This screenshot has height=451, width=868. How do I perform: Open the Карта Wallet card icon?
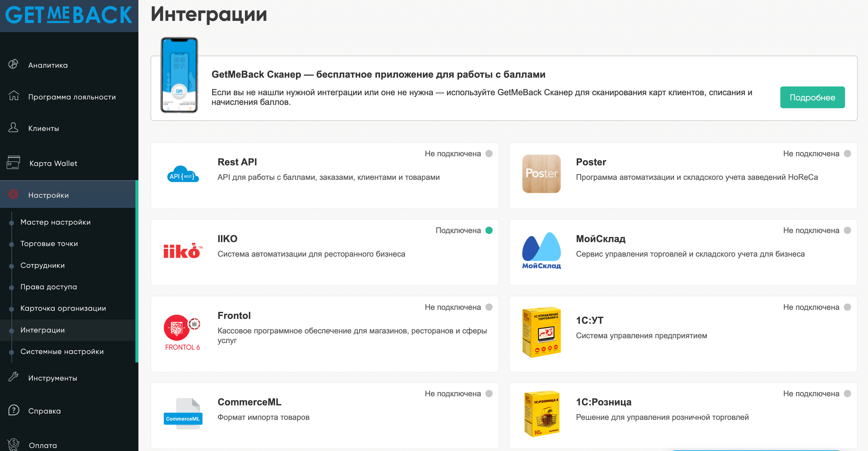pyautogui.click(x=14, y=162)
